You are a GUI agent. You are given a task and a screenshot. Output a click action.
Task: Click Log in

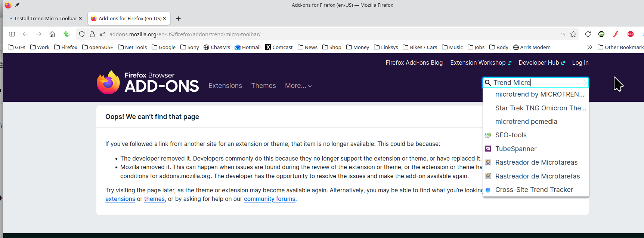580,62
